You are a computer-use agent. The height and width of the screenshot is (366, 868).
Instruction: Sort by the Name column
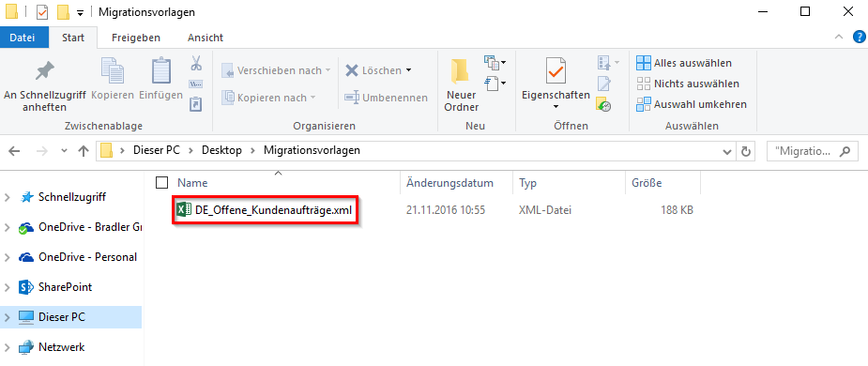click(192, 183)
